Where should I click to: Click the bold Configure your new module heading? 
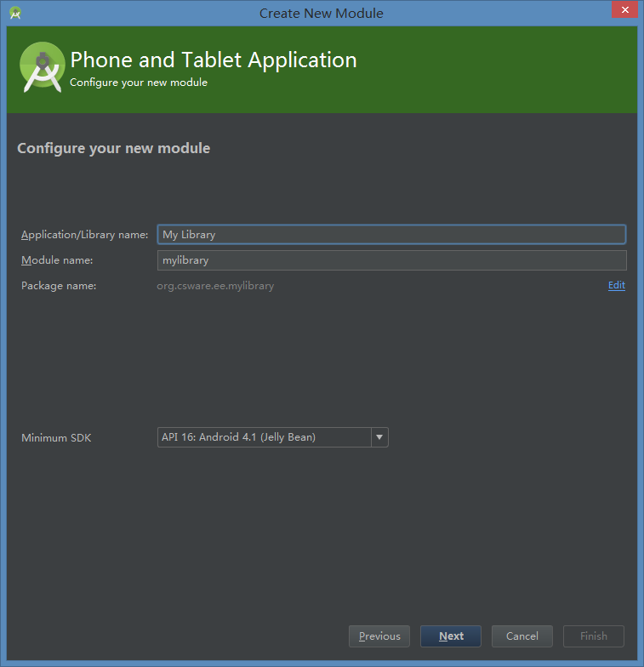click(x=113, y=149)
